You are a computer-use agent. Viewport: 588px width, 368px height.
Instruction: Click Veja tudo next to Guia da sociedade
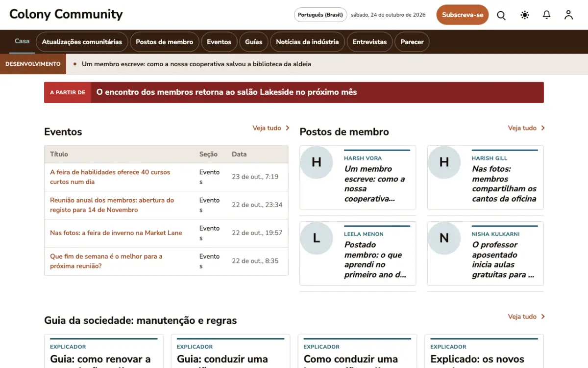522,317
